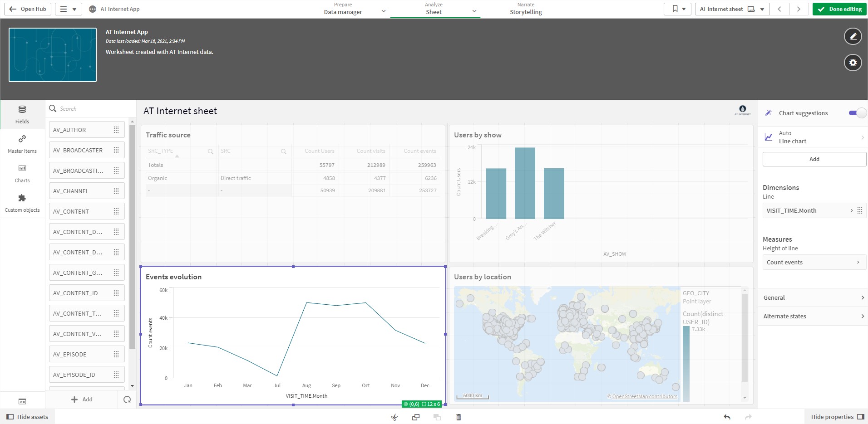Image resolution: width=868 pixels, height=424 pixels.
Task: Click Add in chart suggestions panel
Action: click(x=814, y=159)
